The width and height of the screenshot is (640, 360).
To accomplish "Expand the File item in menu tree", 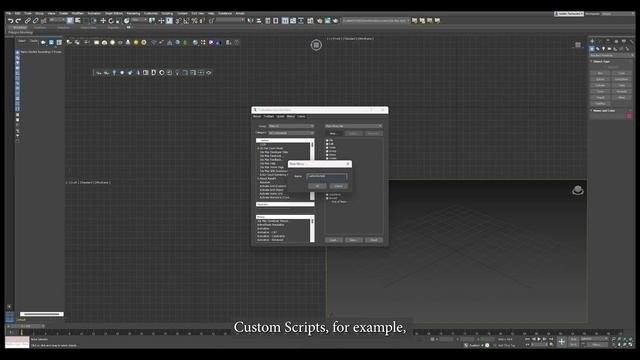I will point(327,140).
